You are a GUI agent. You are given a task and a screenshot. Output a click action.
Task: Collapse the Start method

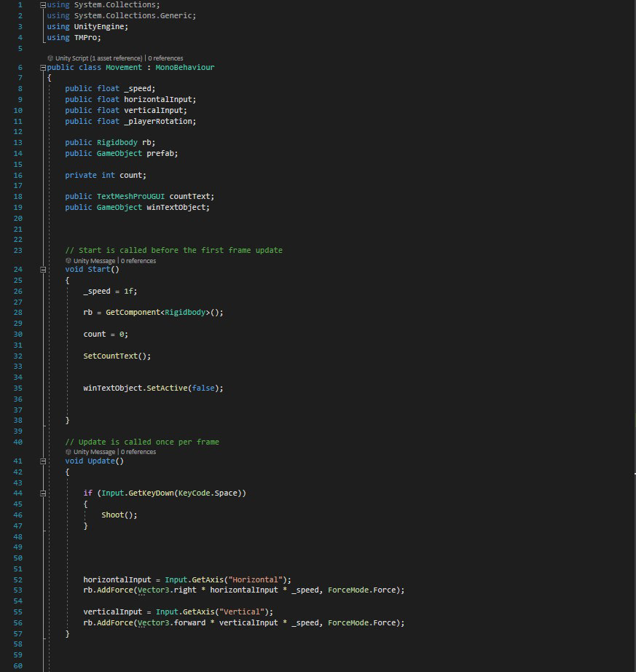pyautogui.click(x=43, y=270)
